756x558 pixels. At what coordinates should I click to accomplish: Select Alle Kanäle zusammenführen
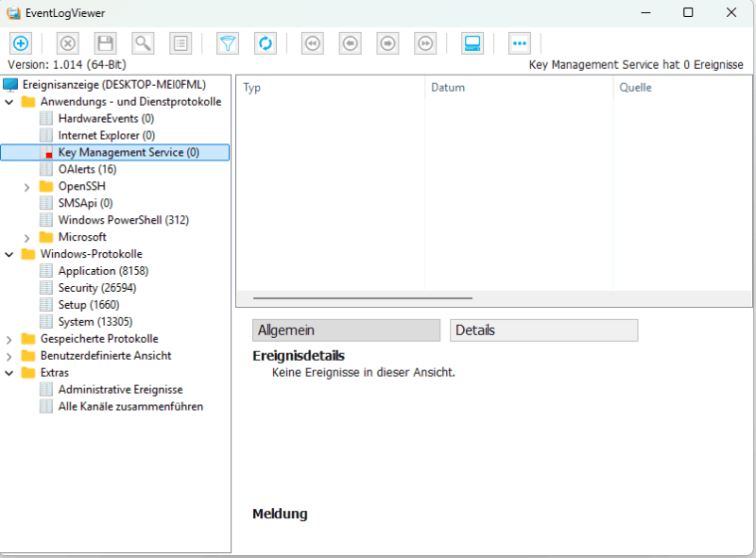pyautogui.click(x=130, y=406)
